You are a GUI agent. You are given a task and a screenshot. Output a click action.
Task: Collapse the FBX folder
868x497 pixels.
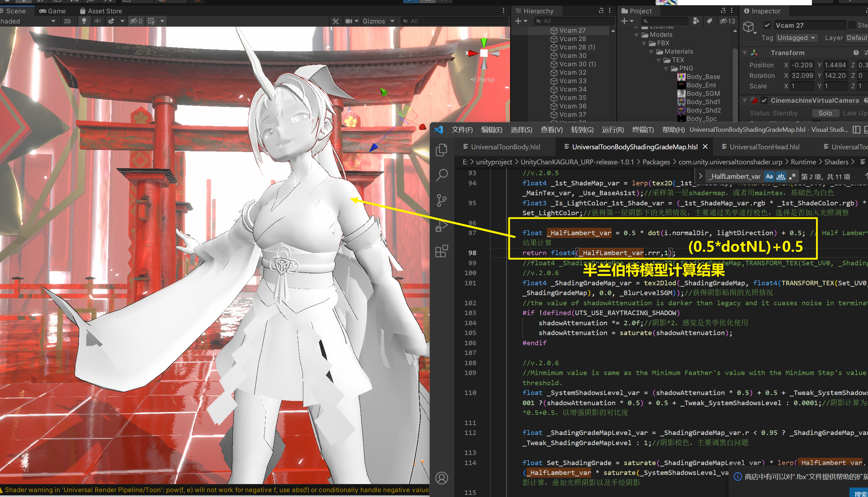(x=644, y=43)
